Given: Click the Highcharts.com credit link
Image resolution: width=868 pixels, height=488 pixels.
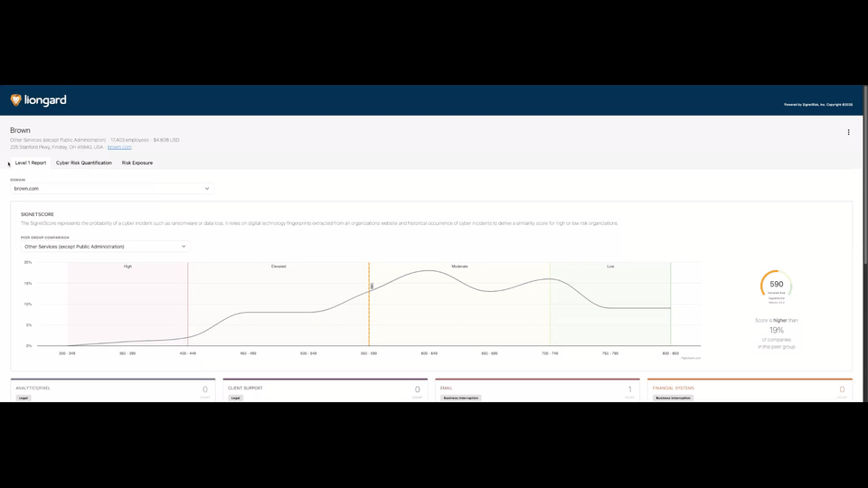Looking at the screenshot, I should (x=691, y=358).
